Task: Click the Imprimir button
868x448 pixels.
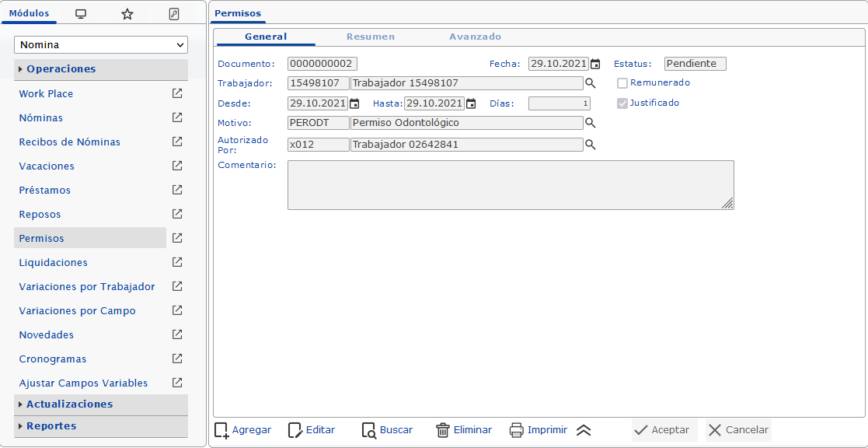Action: click(539, 430)
